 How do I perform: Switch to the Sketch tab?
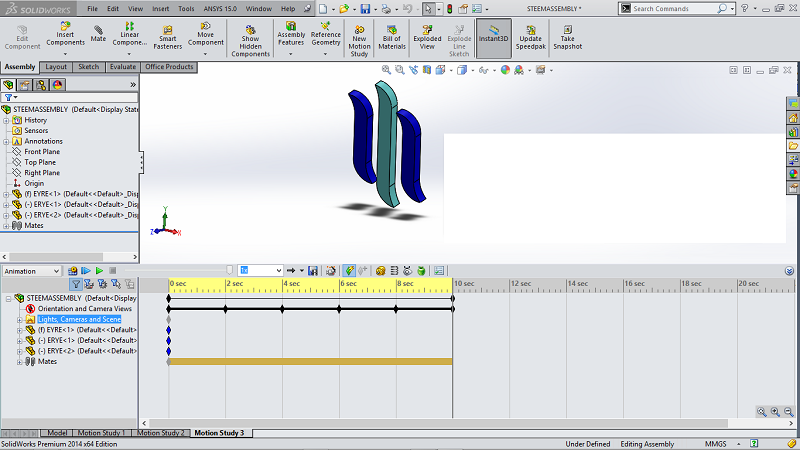[89, 67]
